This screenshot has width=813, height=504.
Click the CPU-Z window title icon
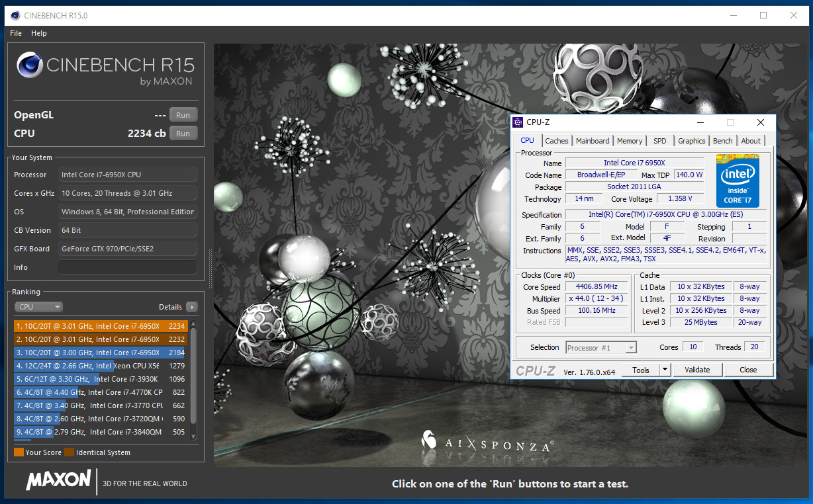point(518,122)
